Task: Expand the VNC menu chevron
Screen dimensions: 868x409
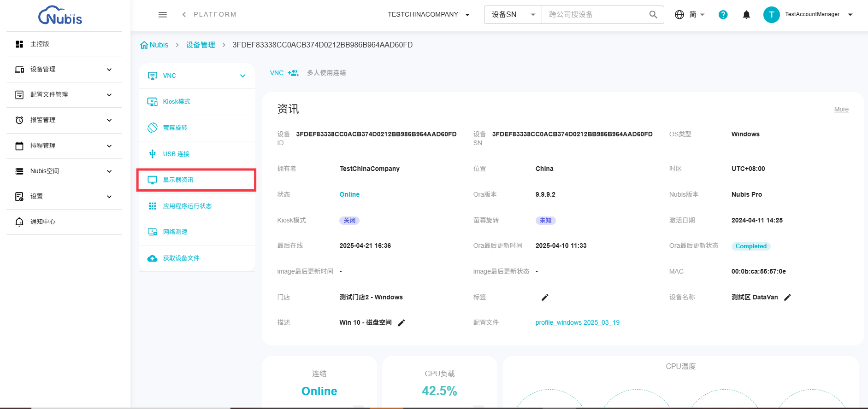Action: [x=243, y=76]
